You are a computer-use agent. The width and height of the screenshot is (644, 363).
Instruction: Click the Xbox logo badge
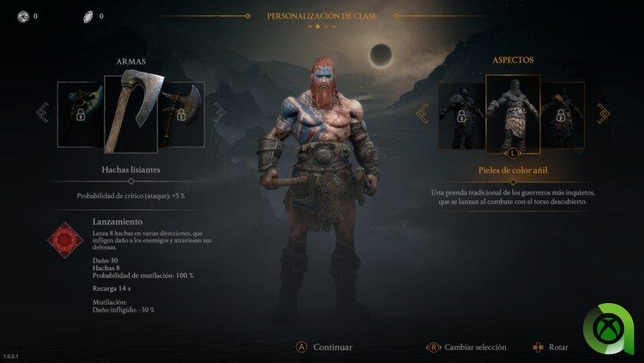click(608, 328)
